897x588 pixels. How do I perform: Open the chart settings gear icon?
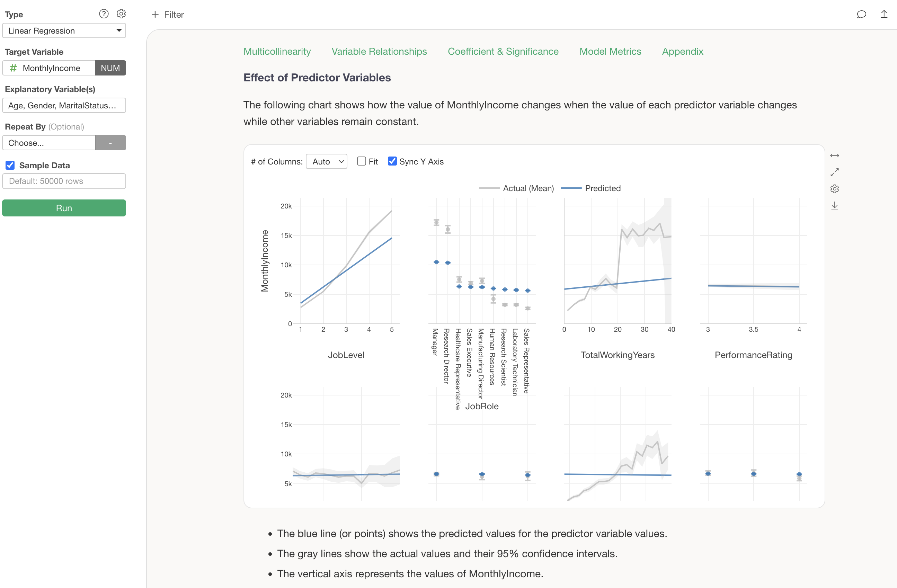835,188
